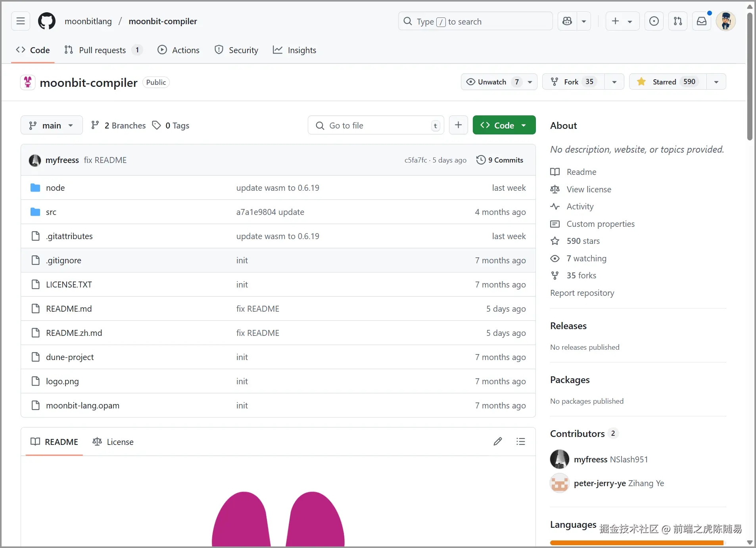
Task: Open the Actions tab
Action: click(x=178, y=50)
